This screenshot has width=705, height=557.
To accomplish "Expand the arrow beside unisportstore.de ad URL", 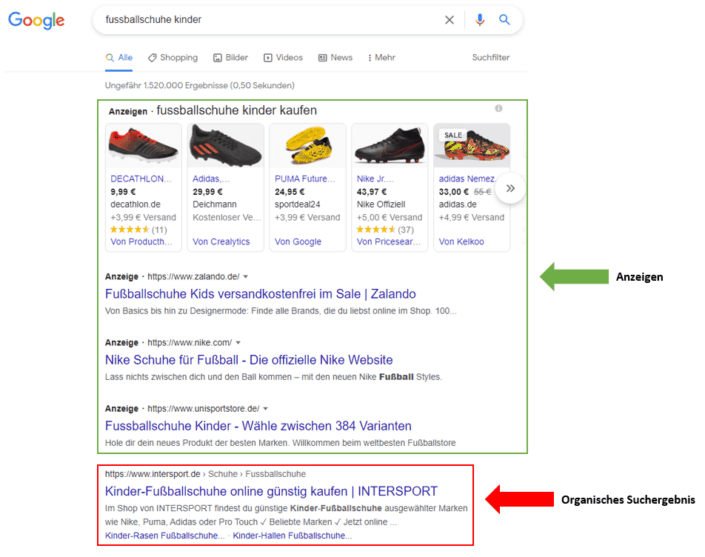I will pos(266,409).
